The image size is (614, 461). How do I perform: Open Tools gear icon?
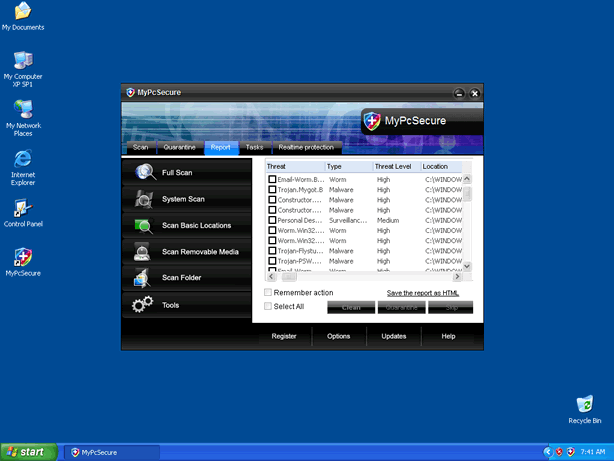(x=143, y=305)
